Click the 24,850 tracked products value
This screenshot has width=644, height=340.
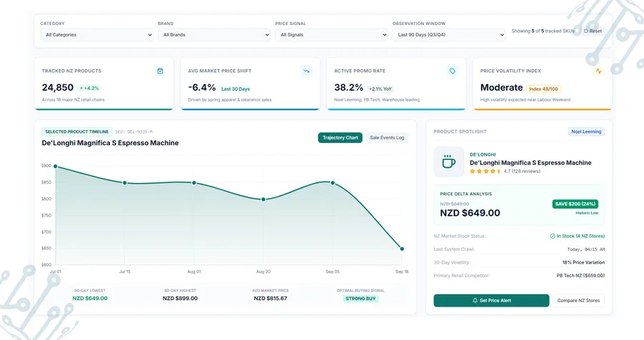[x=58, y=88]
